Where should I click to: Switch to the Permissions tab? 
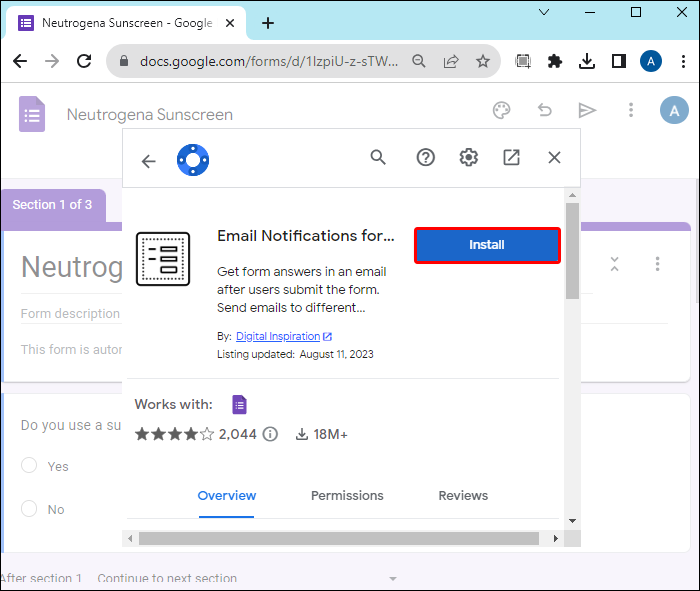pyautogui.click(x=347, y=495)
